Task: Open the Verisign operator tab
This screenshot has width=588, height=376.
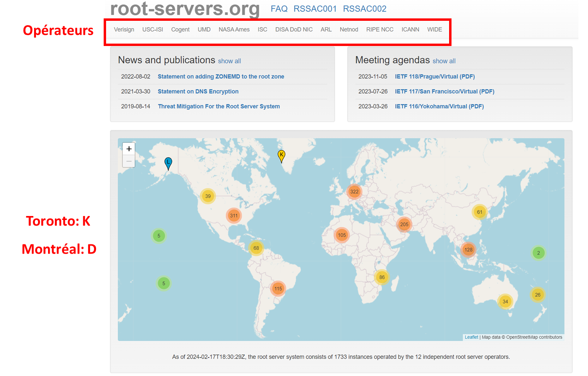Action: coord(124,30)
